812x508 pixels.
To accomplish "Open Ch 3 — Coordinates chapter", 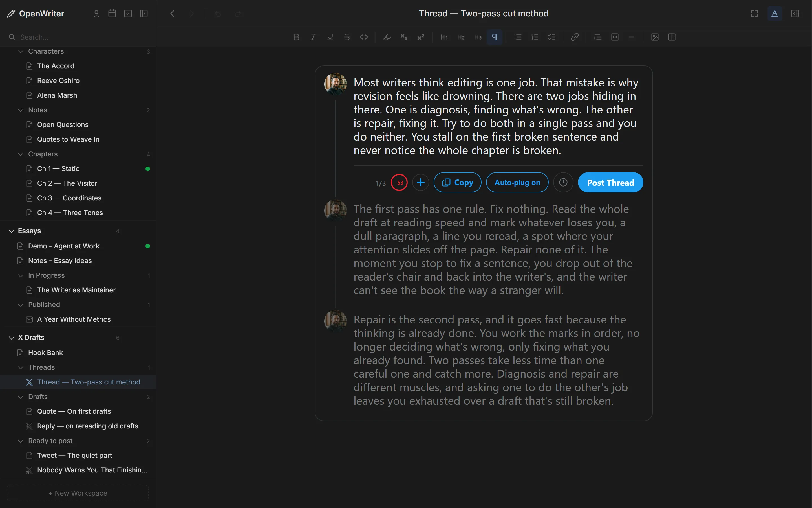I will click(78, 198).
